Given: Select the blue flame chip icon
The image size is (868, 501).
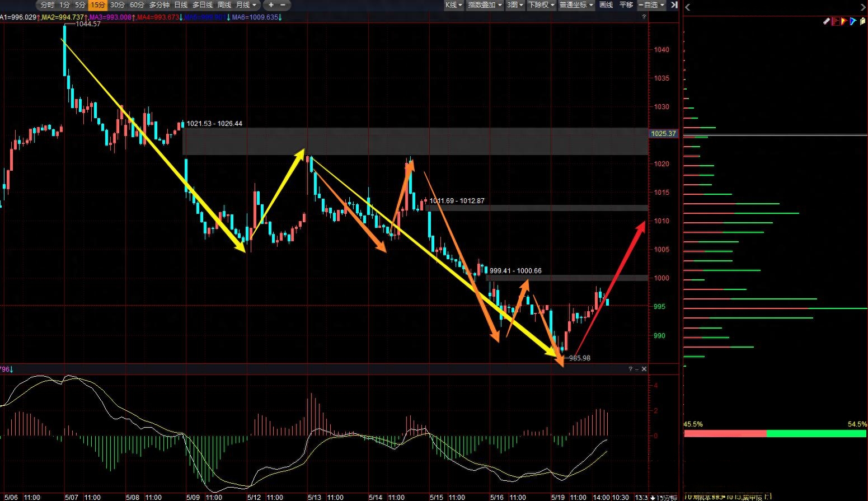Looking at the screenshot, I should click(853, 21).
